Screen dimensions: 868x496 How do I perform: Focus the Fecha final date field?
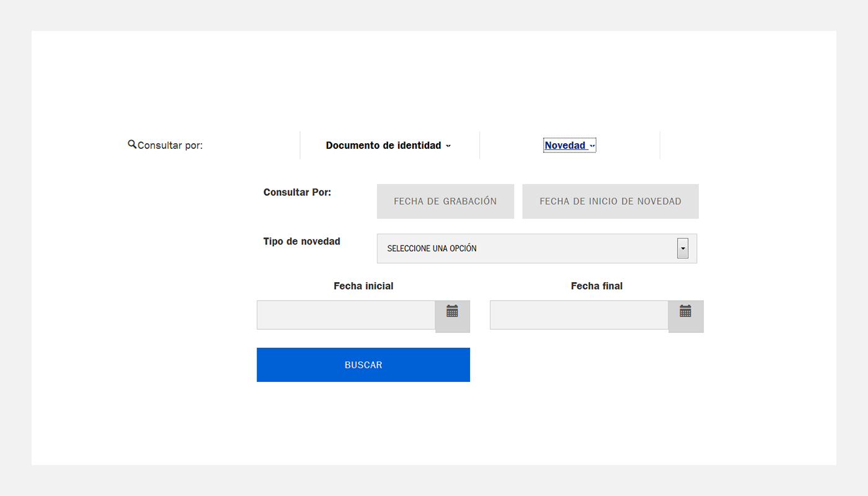tap(579, 315)
